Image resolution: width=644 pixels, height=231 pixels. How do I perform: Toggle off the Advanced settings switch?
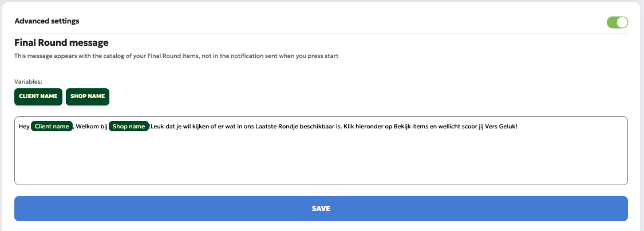click(617, 22)
